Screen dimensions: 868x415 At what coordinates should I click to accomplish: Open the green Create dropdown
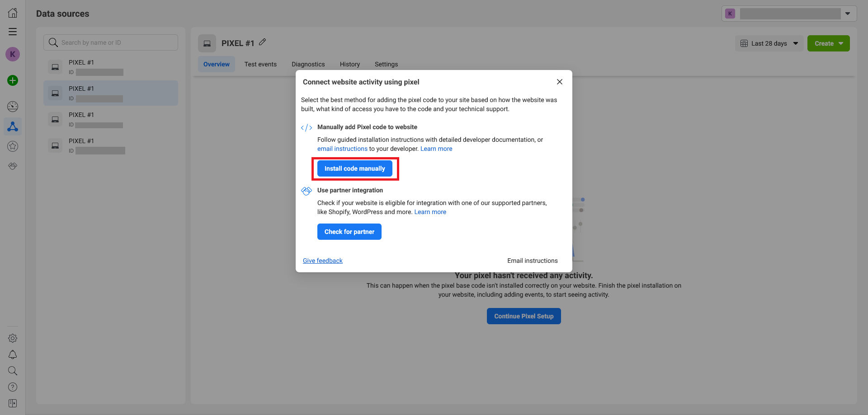(828, 43)
